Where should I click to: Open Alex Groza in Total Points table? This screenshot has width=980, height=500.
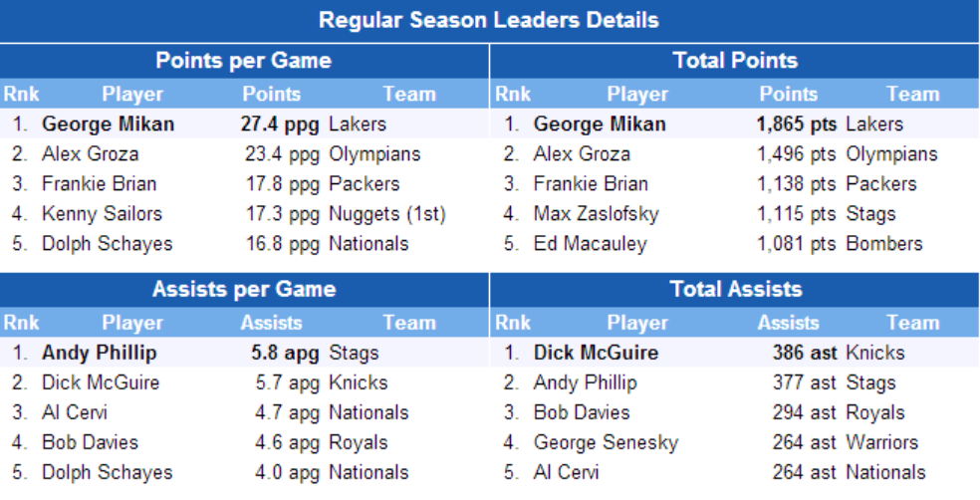click(x=582, y=154)
